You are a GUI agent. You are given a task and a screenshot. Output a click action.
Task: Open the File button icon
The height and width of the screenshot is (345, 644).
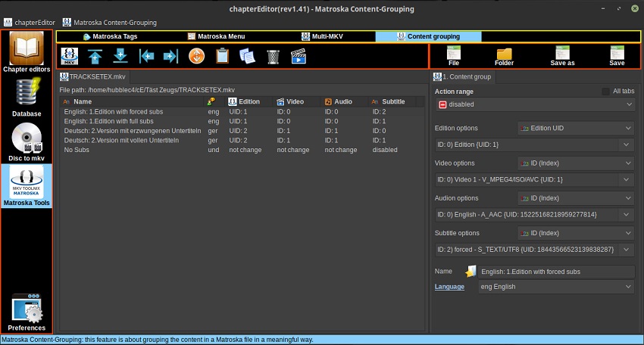coord(454,56)
